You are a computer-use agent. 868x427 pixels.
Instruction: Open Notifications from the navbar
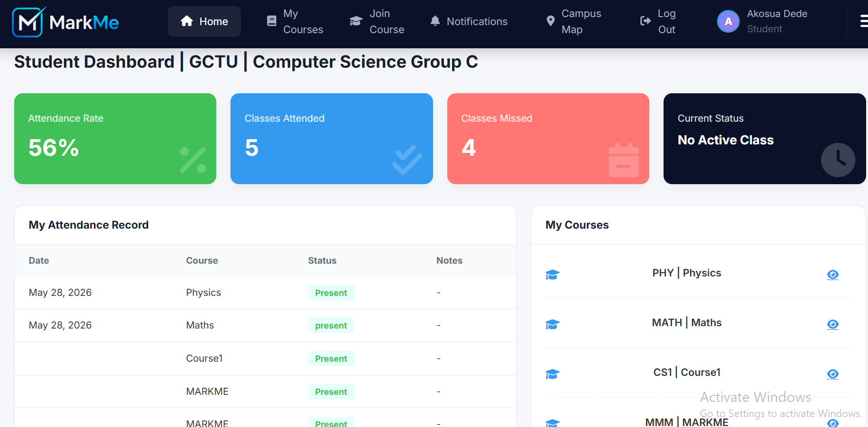pyautogui.click(x=469, y=21)
